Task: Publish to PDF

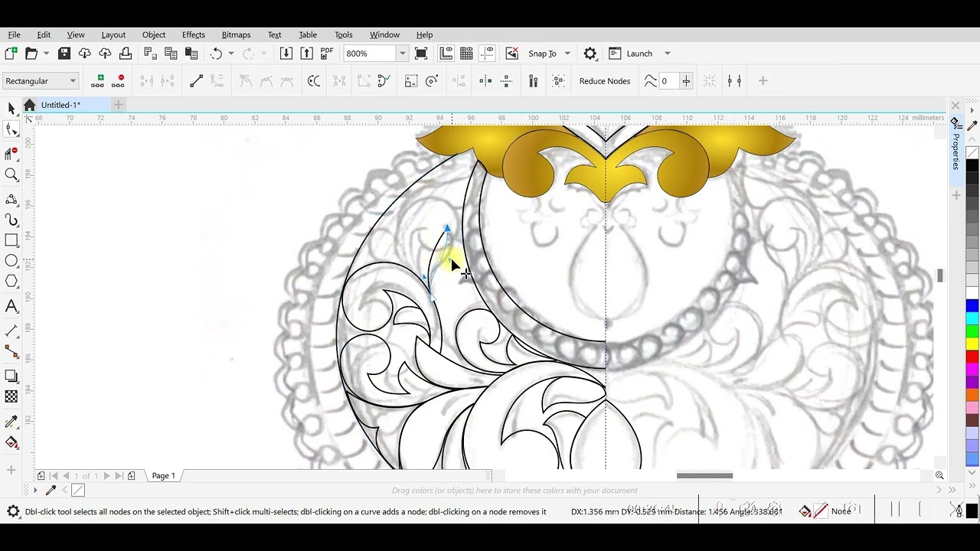Action: (x=327, y=54)
